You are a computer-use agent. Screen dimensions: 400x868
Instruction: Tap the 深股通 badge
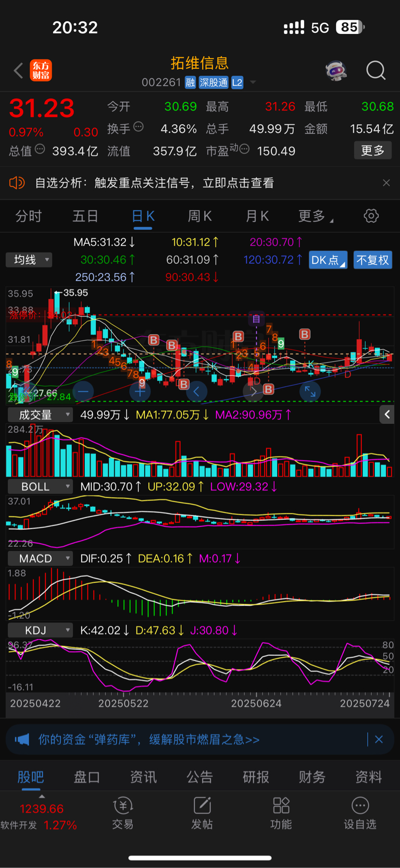[x=214, y=82]
